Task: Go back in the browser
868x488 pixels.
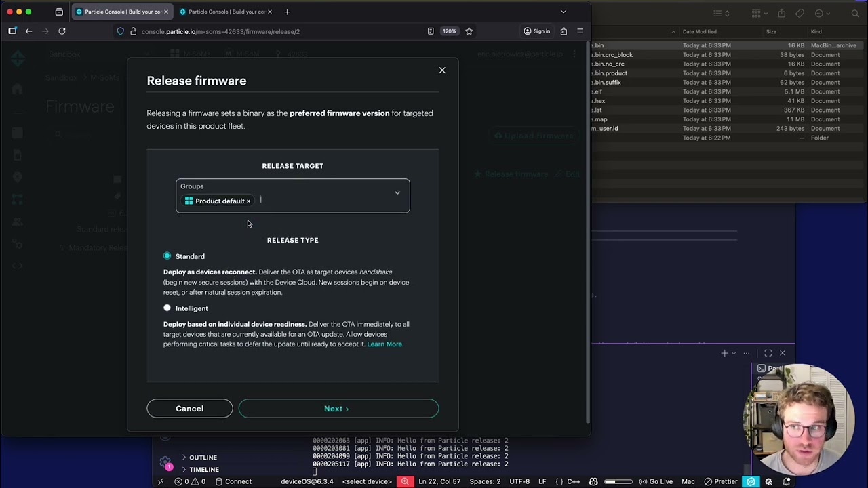Action: (28, 31)
